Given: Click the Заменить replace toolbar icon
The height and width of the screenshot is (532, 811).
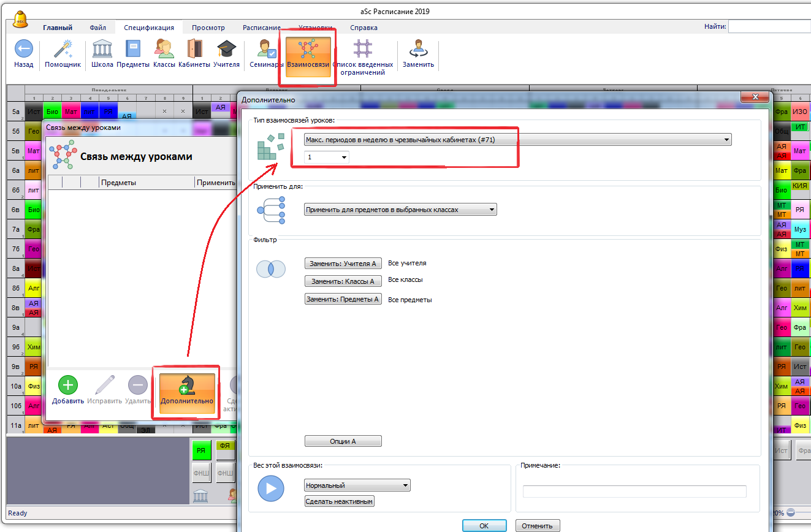Looking at the screenshot, I should click(418, 50).
